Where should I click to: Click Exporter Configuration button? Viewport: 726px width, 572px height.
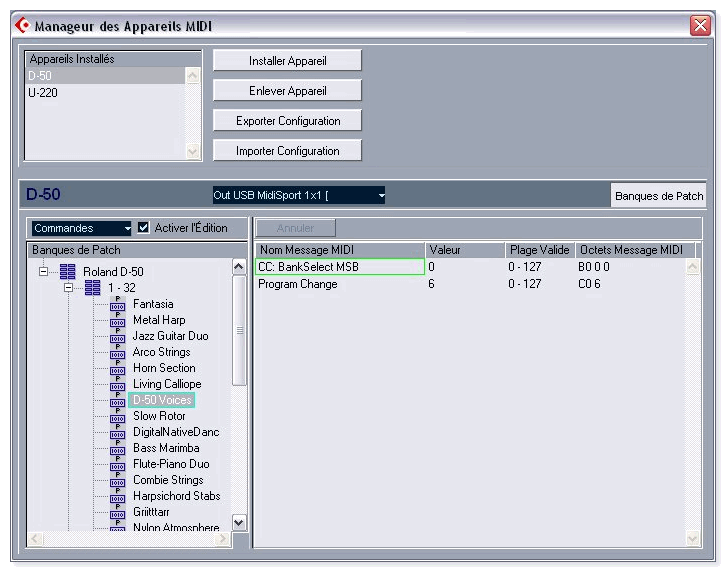click(x=287, y=121)
